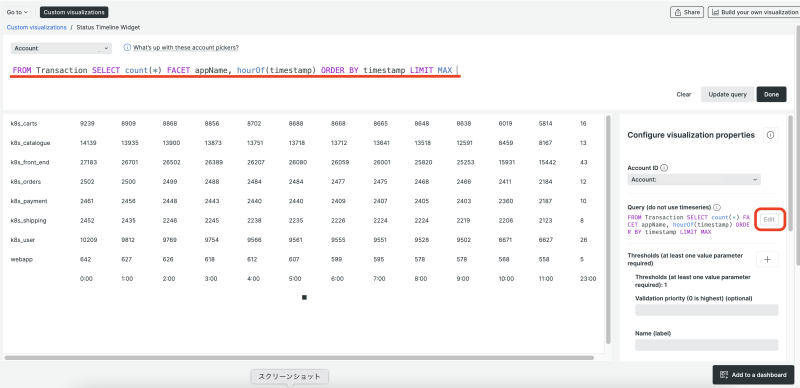Select the Custom visualizations nav pill
The width and height of the screenshot is (800, 388).
click(74, 12)
